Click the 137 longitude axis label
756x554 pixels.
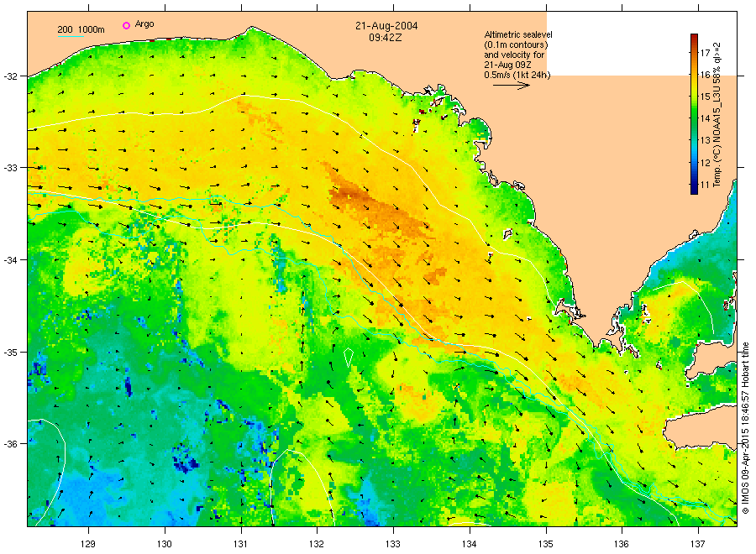(698, 544)
